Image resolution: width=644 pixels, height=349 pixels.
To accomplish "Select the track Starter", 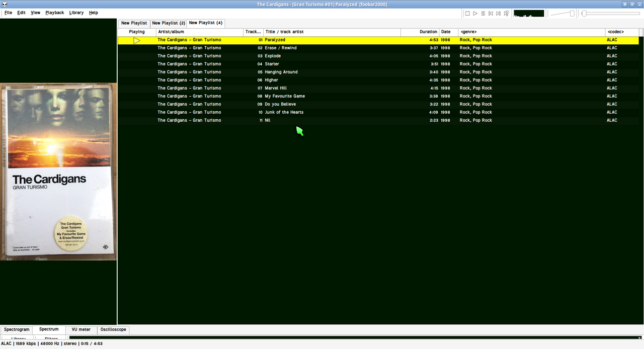I will point(378,64).
